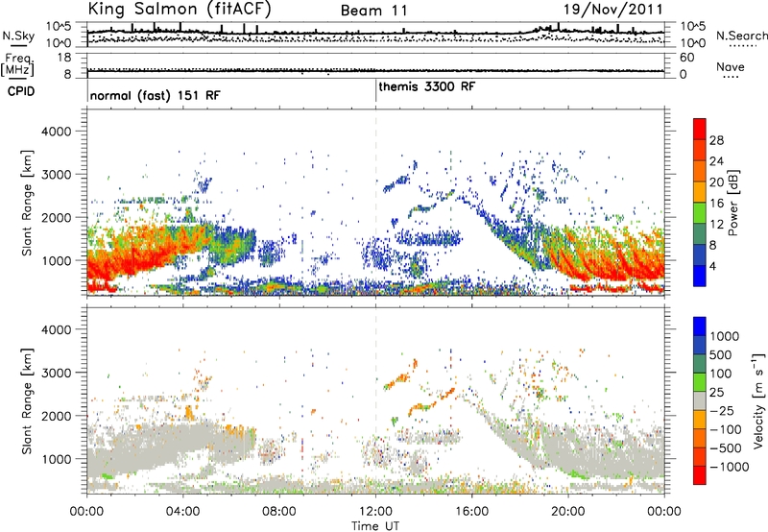The width and height of the screenshot is (768, 532).
Task: Click the 12:00 time tick label
Action: pyautogui.click(x=375, y=512)
